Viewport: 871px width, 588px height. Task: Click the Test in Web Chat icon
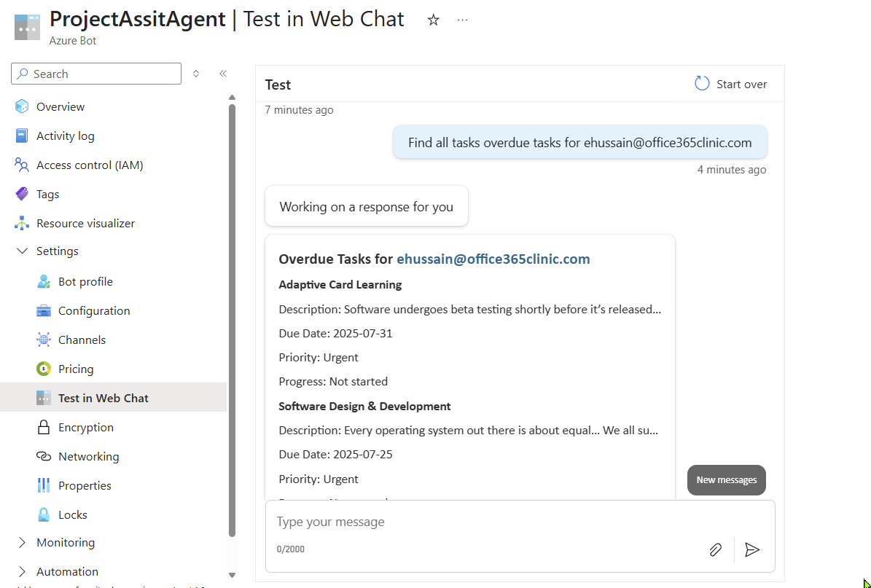(x=43, y=398)
